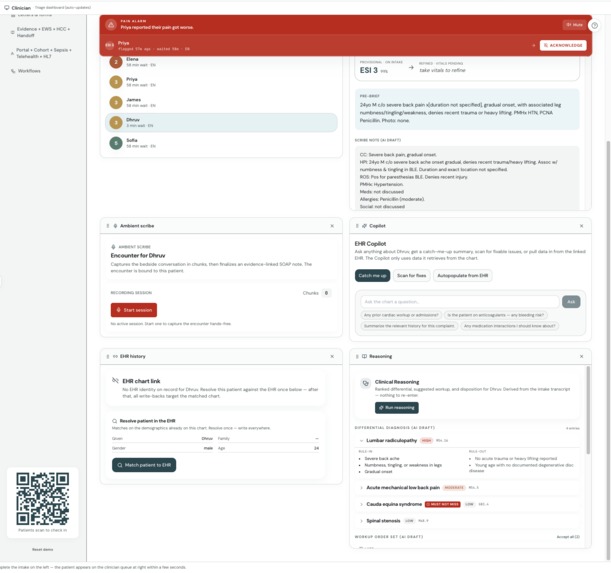The image size is (611, 573).
Task: Click the pain alarm warning triangle icon
Action: [111, 25]
